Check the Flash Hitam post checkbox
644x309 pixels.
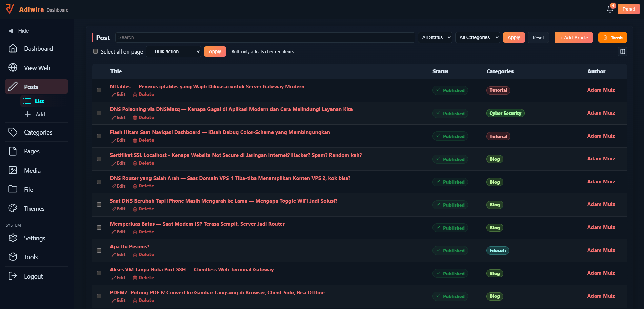pyautogui.click(x=99, y=136)
